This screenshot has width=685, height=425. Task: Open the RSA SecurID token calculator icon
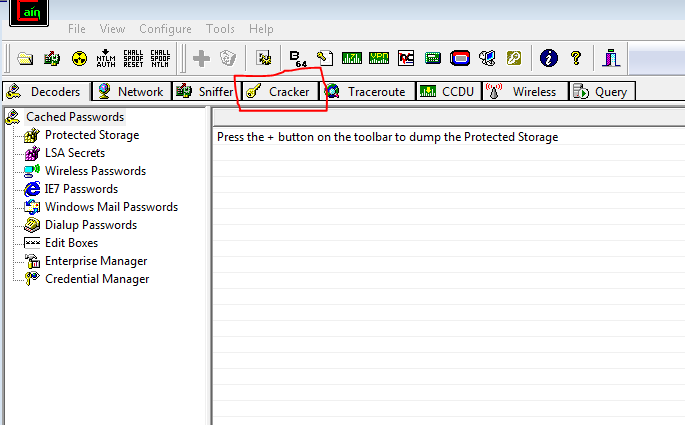click(460, 58)
